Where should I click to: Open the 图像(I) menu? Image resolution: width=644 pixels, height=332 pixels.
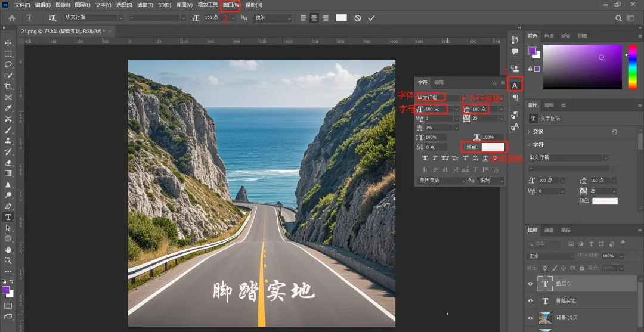click(63, 5)
